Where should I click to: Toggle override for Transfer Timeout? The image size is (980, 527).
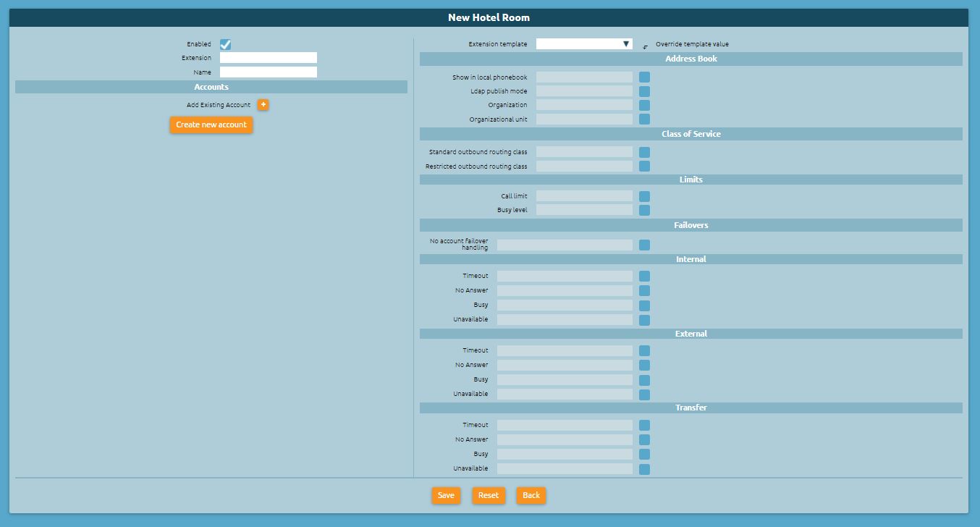click(x=644, y=426)
